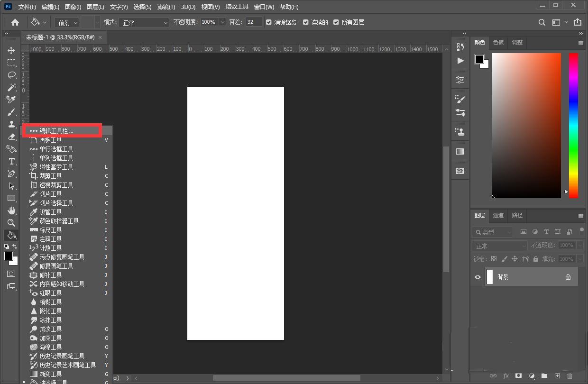588x384 pixels.
Task: Select the Type tool
Action: pos(11,161)
